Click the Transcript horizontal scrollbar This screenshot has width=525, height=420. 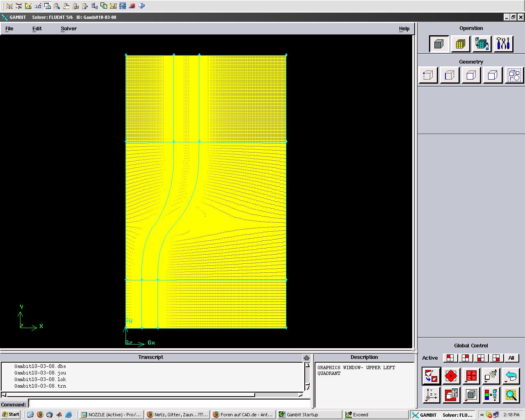(152, 395)
